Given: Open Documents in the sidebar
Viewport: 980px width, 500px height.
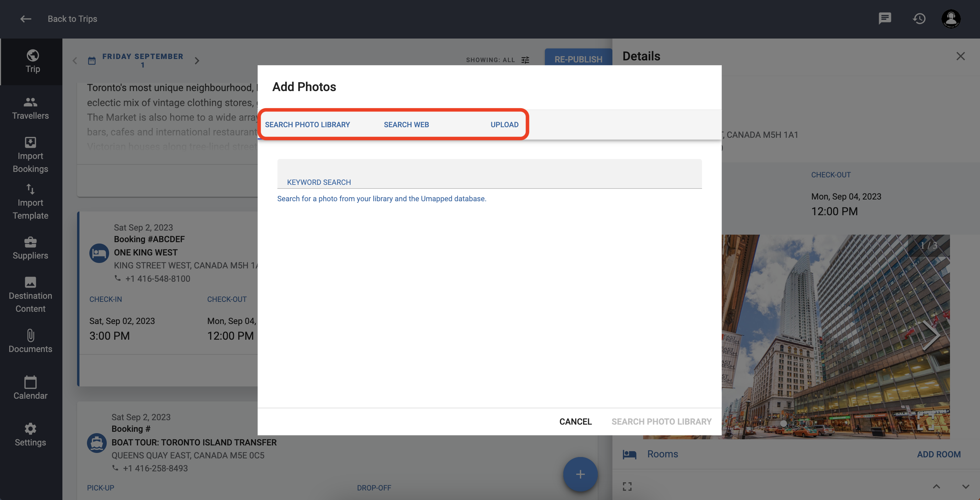Looking at the screenshot, I should [30, 341].
